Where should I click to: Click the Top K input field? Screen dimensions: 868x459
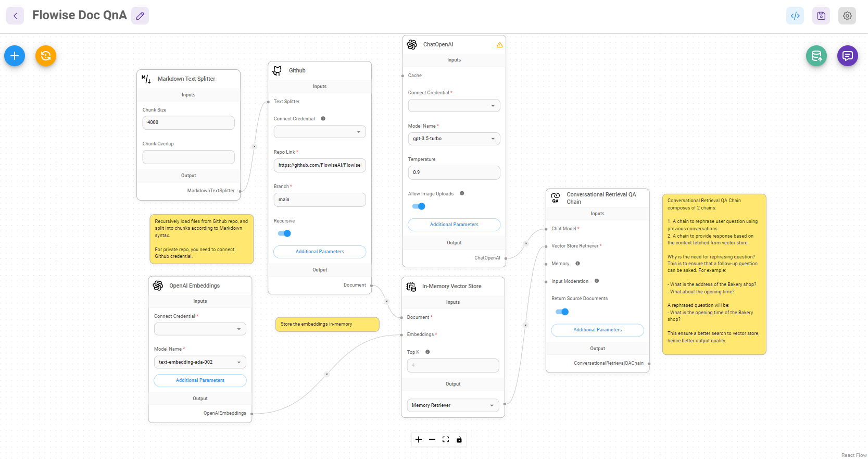453,365
